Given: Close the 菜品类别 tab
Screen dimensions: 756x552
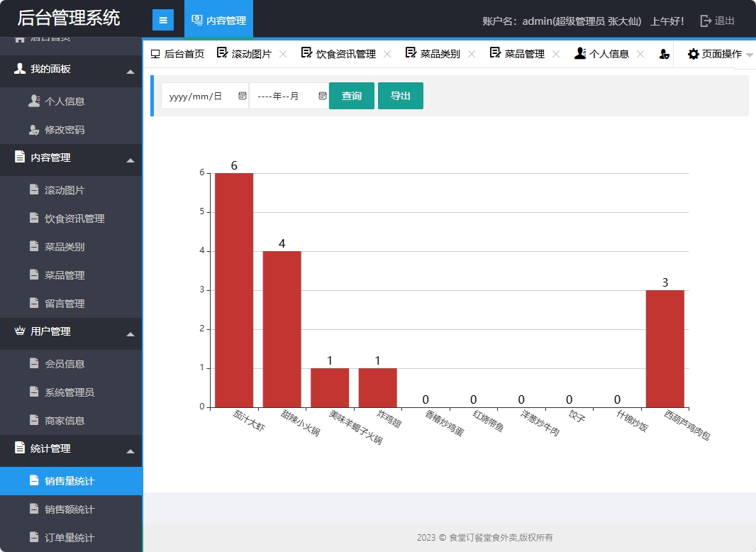Looking at the screenshot, I should click(472, 54).
